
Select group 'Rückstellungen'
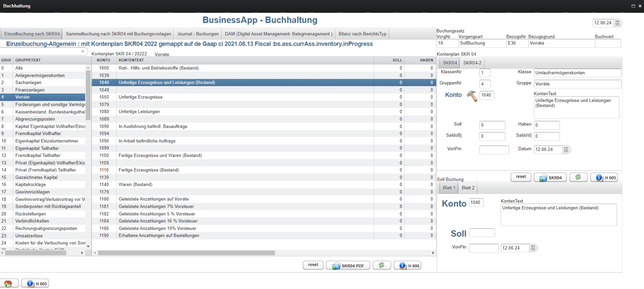point(43,214)
